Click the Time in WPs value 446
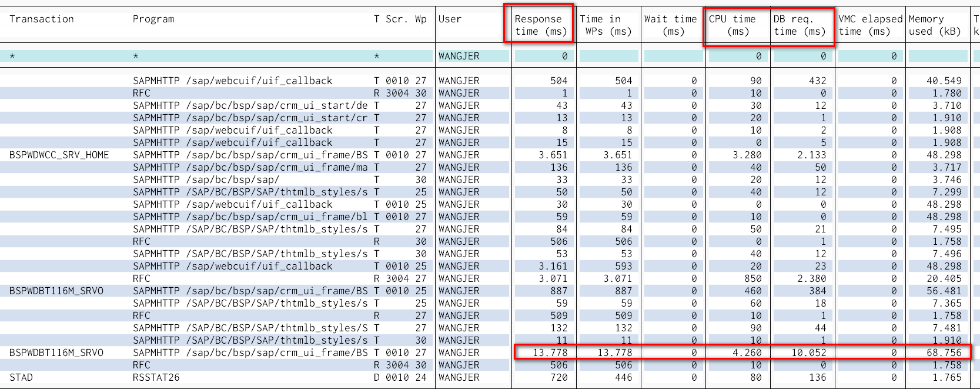 624,377
